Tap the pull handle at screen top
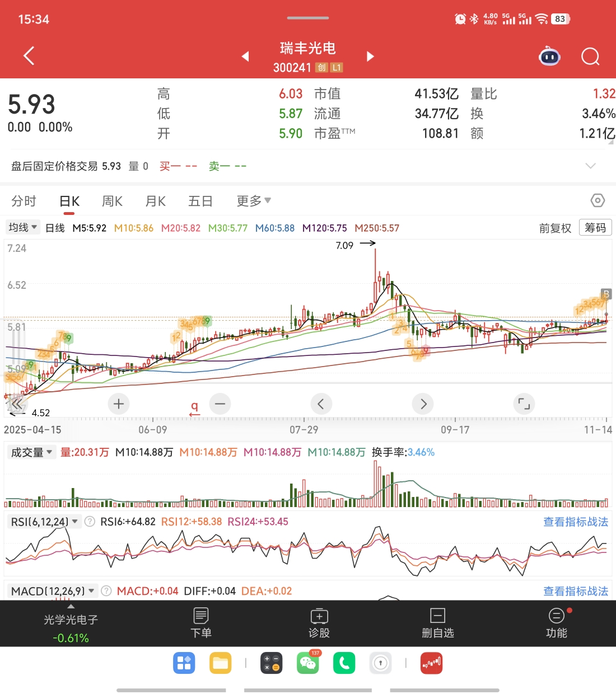 coord(308,18)
